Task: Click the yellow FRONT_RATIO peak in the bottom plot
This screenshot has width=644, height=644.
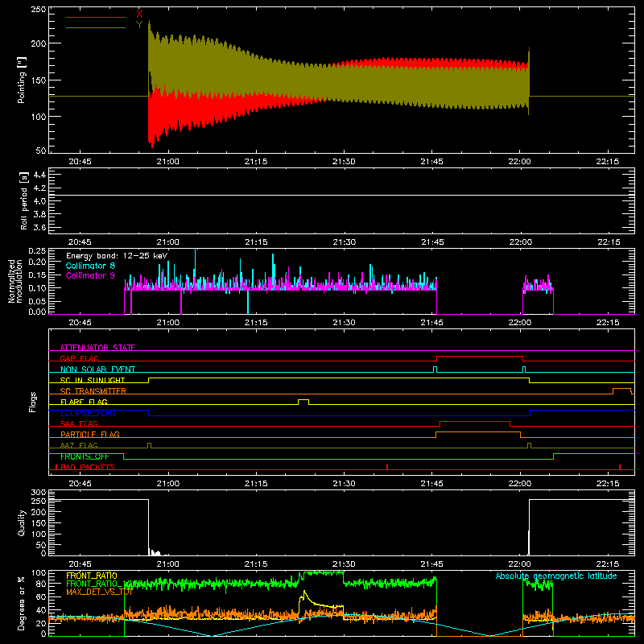Action: (304, 592)
